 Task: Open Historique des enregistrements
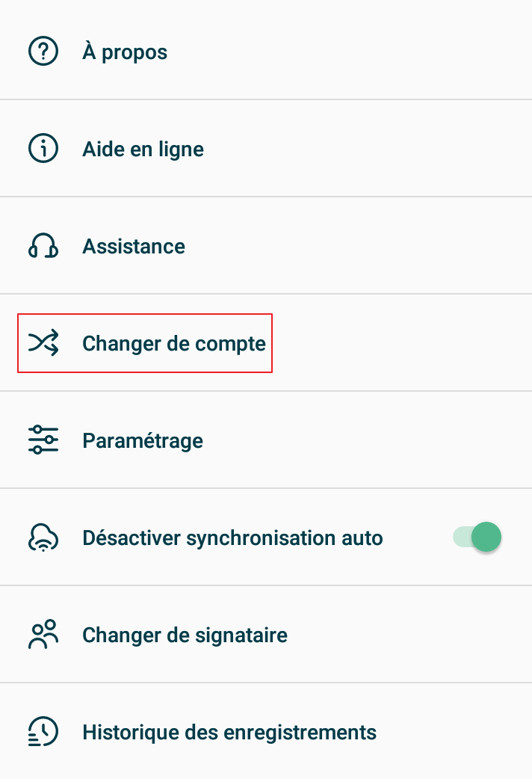pyautogui.click(x=229, y=733)
